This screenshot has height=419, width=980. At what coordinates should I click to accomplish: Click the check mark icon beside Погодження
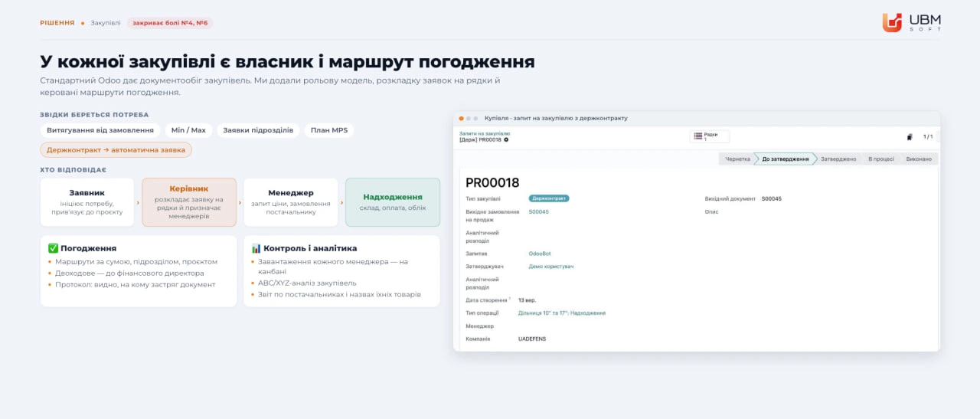[53, 248]
